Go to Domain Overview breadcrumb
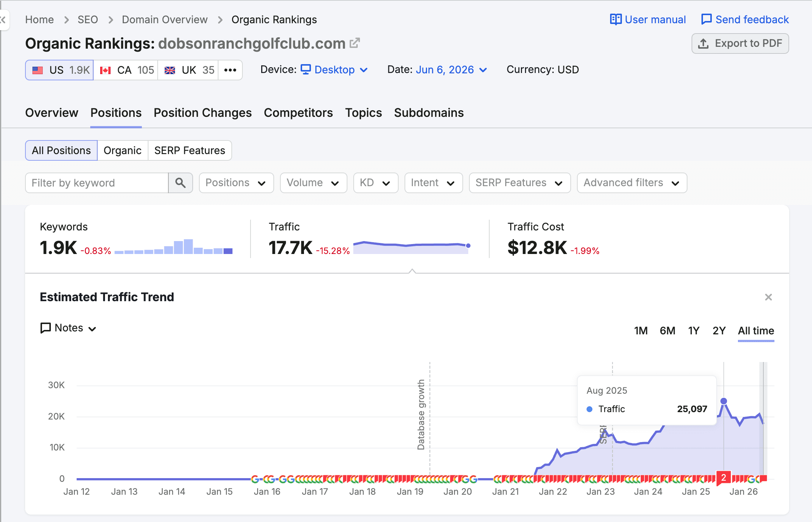This screenshot has width=812, height=522. pyautogui.click(x=165, y=20)
